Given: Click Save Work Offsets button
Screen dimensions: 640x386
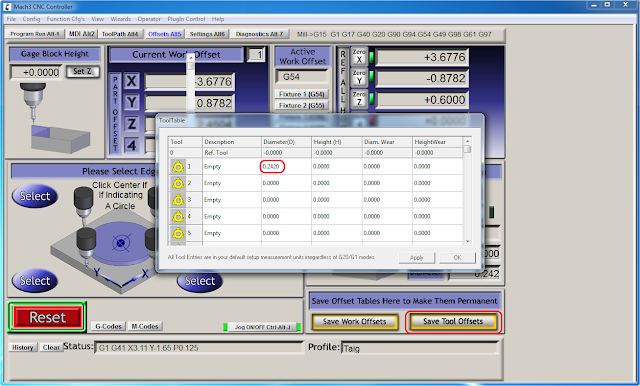Looking at the screenshot, I should coord(354,322).
